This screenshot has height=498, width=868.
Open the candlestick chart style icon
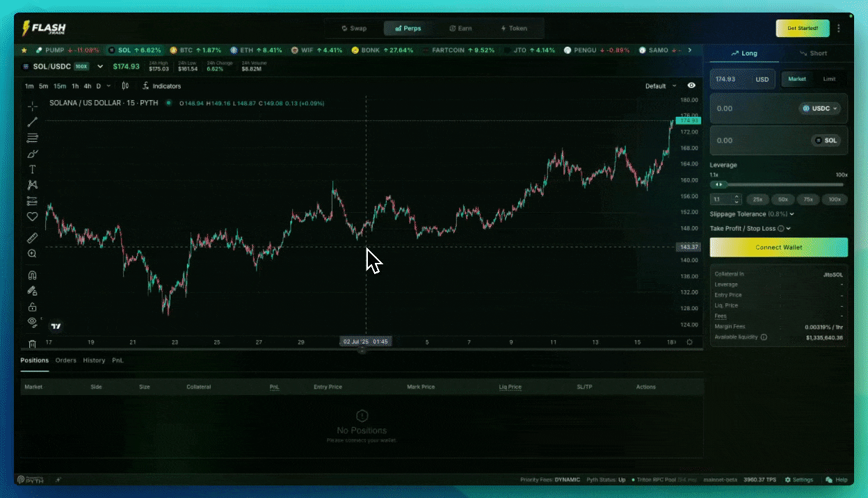125,86
